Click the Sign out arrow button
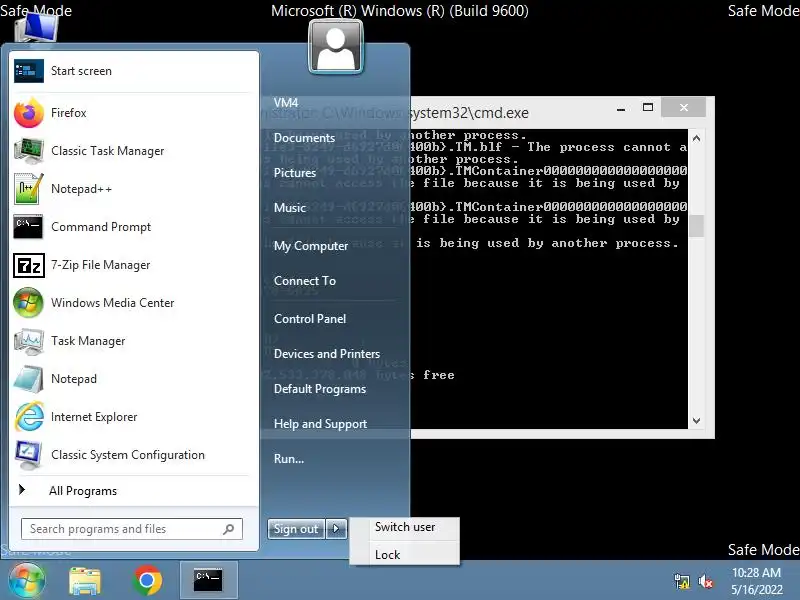 (336, 529)
